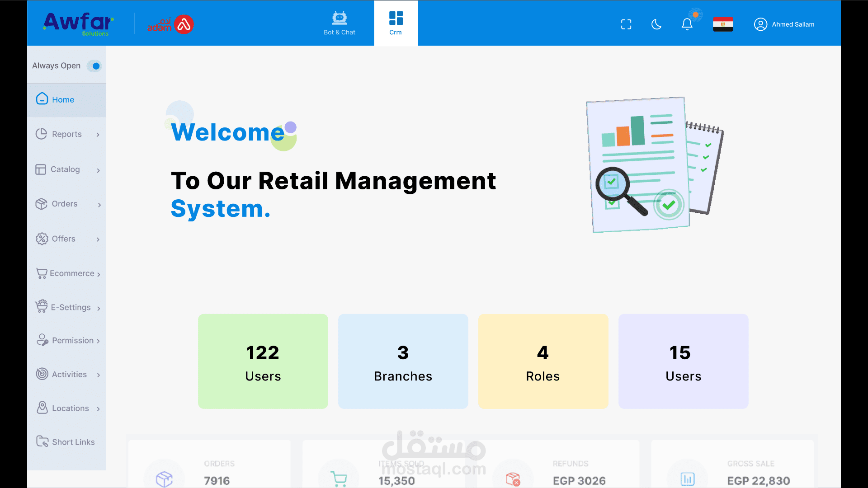This screenshot has height=488, width=868.
Task: Click the Ecommerce cart icon
Action: click(x=42, y=273)
